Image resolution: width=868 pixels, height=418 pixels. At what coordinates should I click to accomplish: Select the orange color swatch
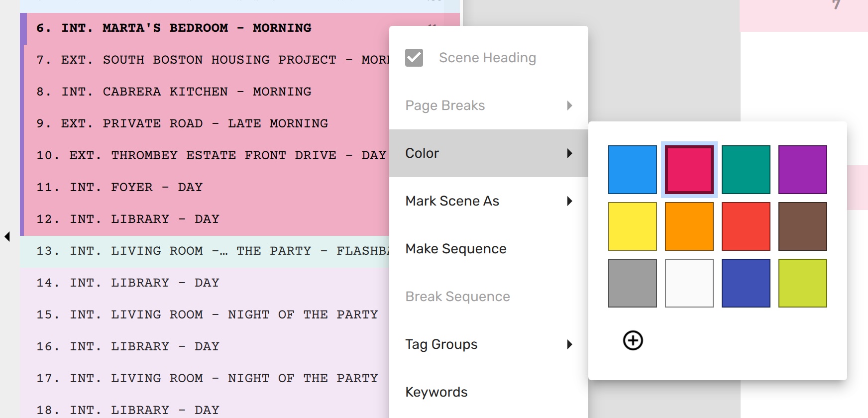coord(689,226)
